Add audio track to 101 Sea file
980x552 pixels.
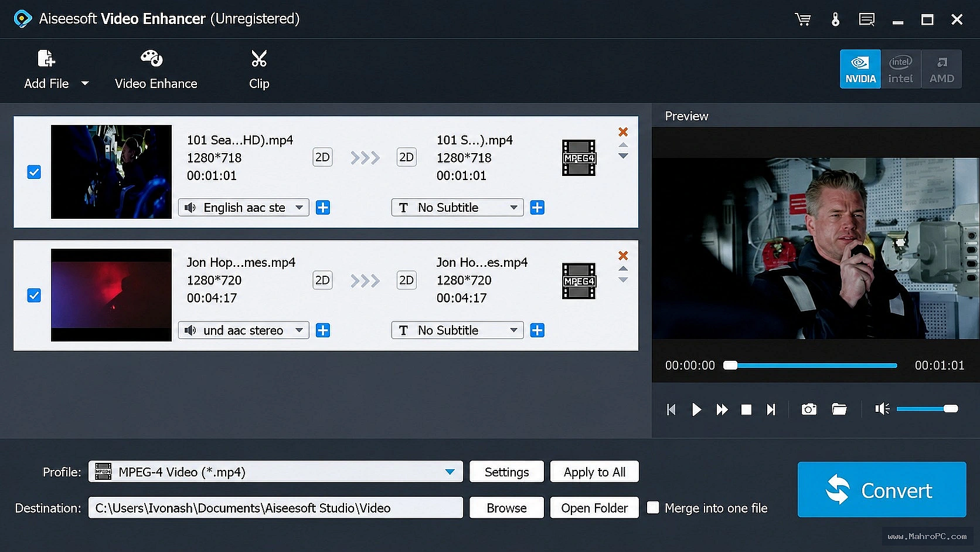coord(323,208)
